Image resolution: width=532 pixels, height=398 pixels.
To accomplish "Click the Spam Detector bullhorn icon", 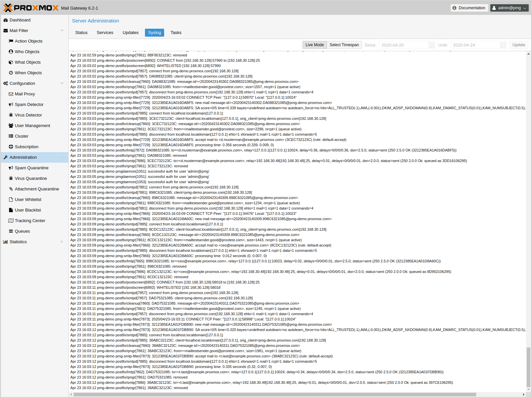I will click(x=11, y=105).
